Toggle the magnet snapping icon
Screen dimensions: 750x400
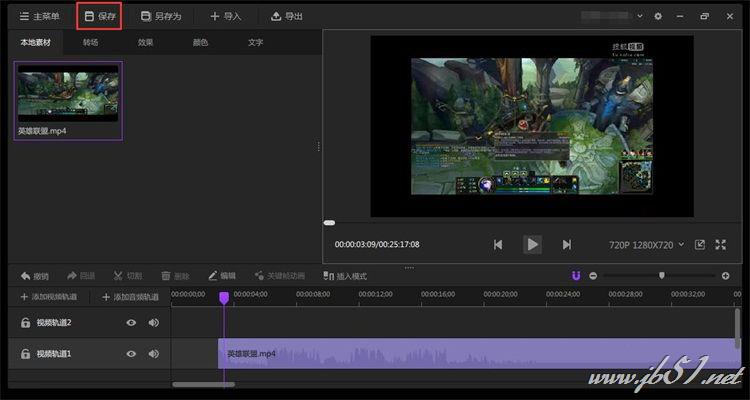point(576,276)
